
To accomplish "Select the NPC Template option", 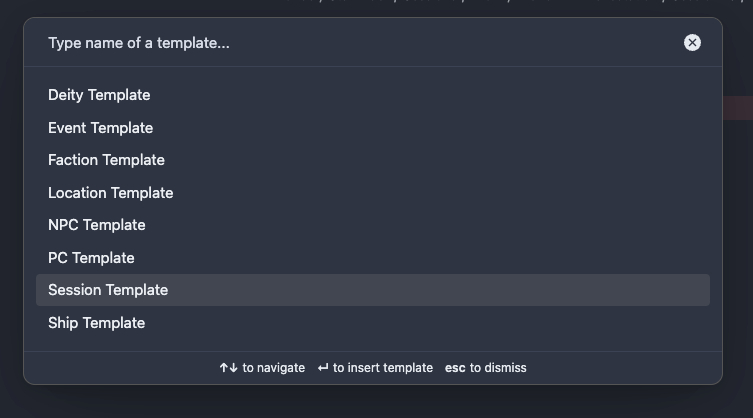I will [x=97, y=225].
